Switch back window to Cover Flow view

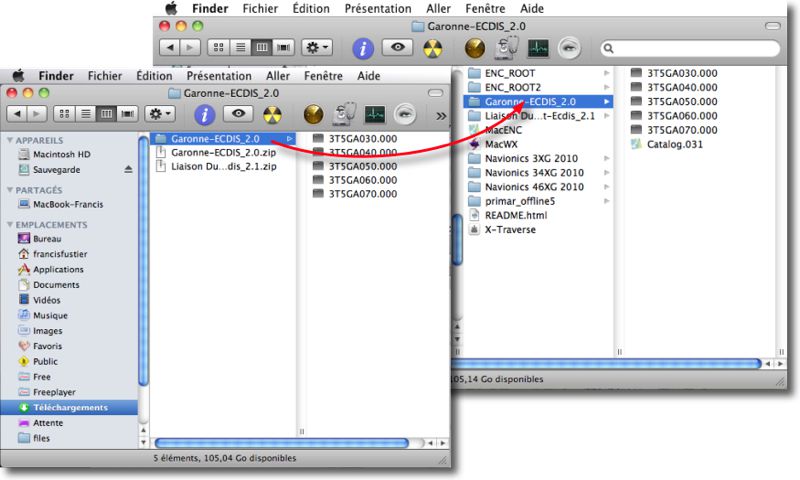tap(284, 47)
